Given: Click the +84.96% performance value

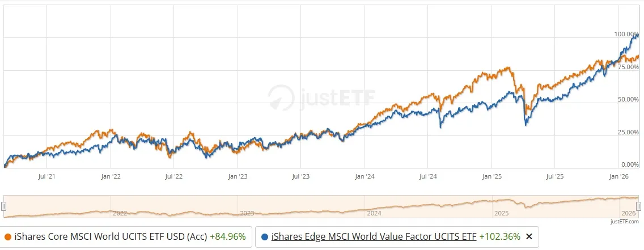Looking at the screenshot, I should click(x=228, y=236).
